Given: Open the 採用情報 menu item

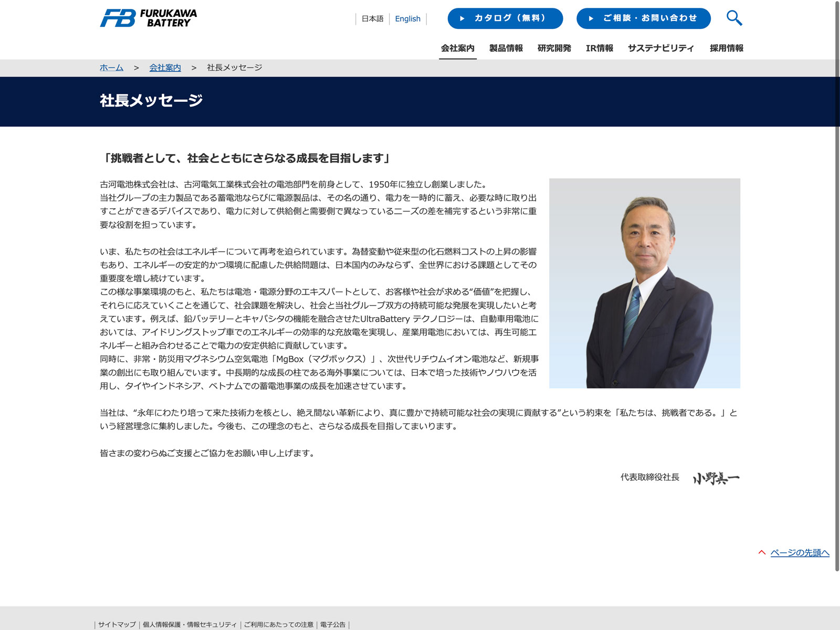Looking at the screenshot, I should [x=726, y=48].
